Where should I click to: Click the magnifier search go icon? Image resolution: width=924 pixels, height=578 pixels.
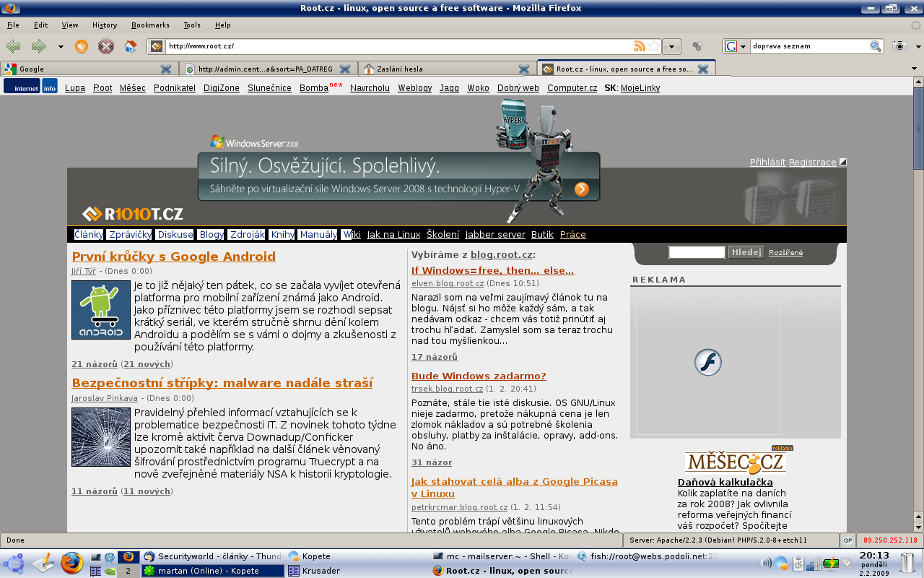pyautogui.click(x=876, y=46)
